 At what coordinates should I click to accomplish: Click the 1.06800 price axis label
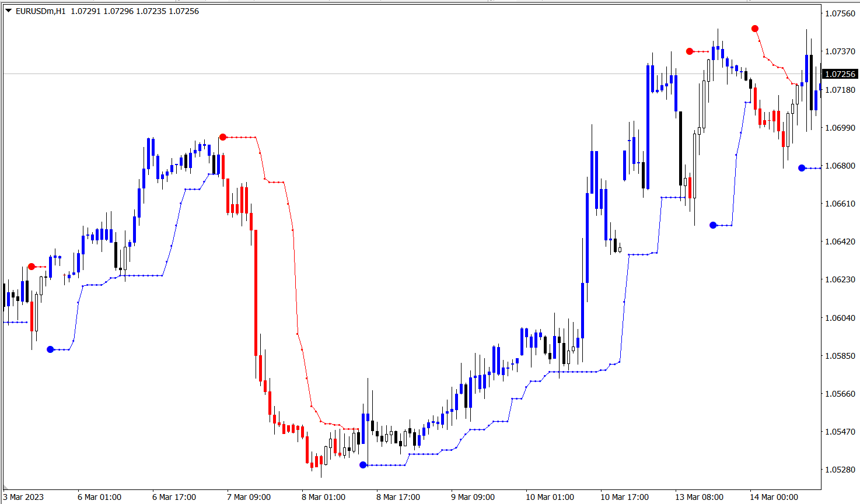point(840,166)
